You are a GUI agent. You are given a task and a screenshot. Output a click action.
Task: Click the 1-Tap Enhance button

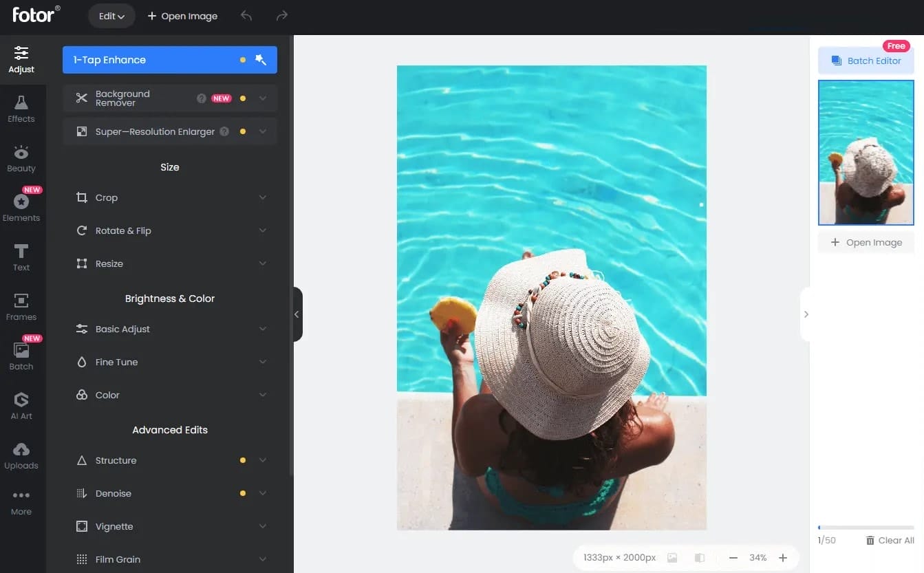[169, 60]
